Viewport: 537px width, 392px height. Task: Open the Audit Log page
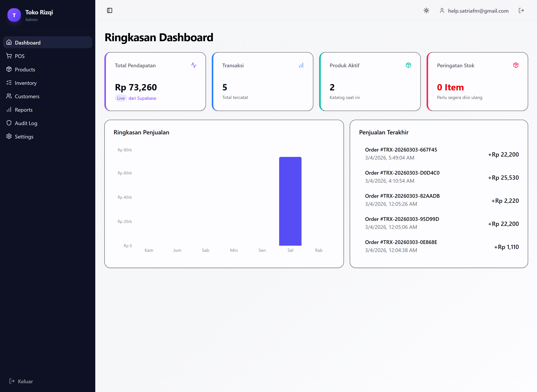click(26, 123)
